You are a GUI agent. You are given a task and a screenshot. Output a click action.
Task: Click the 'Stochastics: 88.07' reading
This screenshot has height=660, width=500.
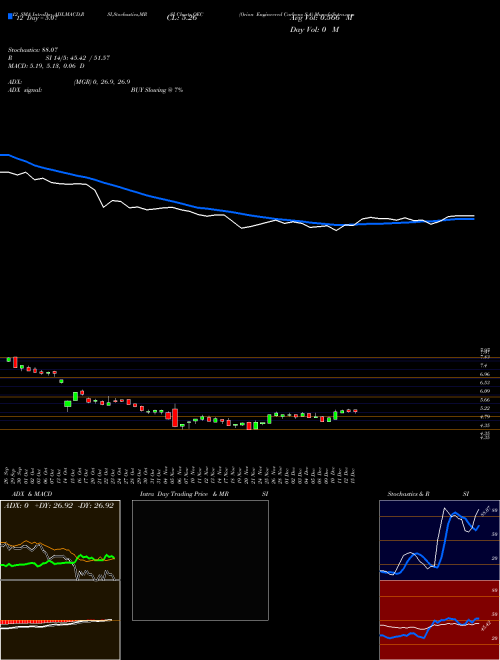coord(32,50)
